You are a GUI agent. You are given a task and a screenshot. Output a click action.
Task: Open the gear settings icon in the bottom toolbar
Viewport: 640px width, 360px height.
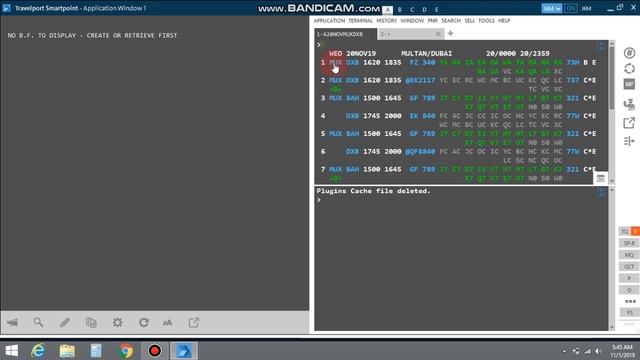click(118, 322)
